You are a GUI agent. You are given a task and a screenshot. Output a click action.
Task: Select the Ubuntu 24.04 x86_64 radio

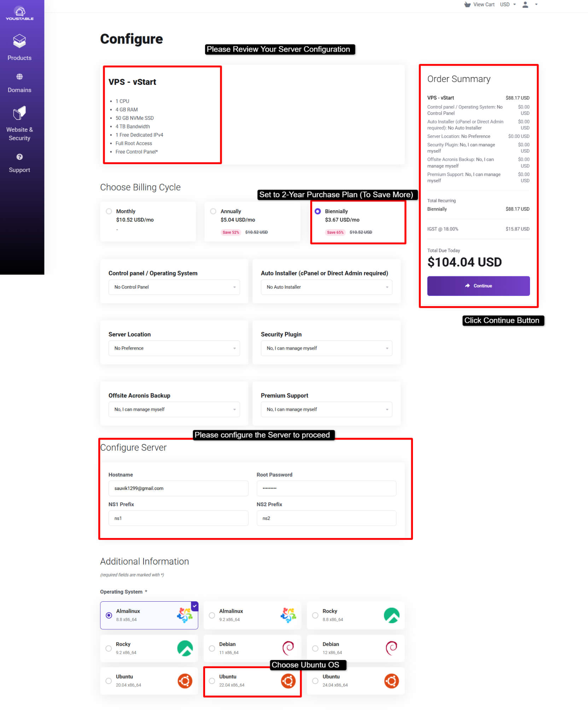[x=315, y=681]
